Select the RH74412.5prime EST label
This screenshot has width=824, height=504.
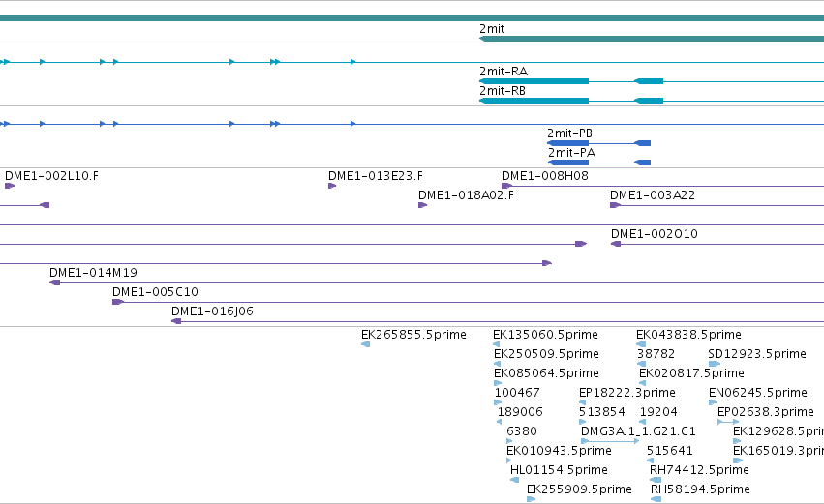[x=699, y=471]
